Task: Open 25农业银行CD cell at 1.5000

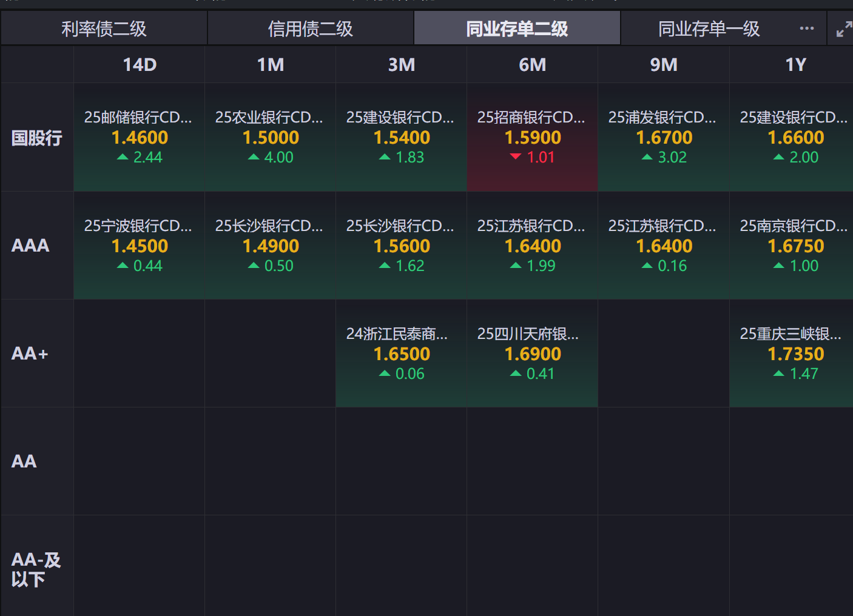Action: [271, 138]
